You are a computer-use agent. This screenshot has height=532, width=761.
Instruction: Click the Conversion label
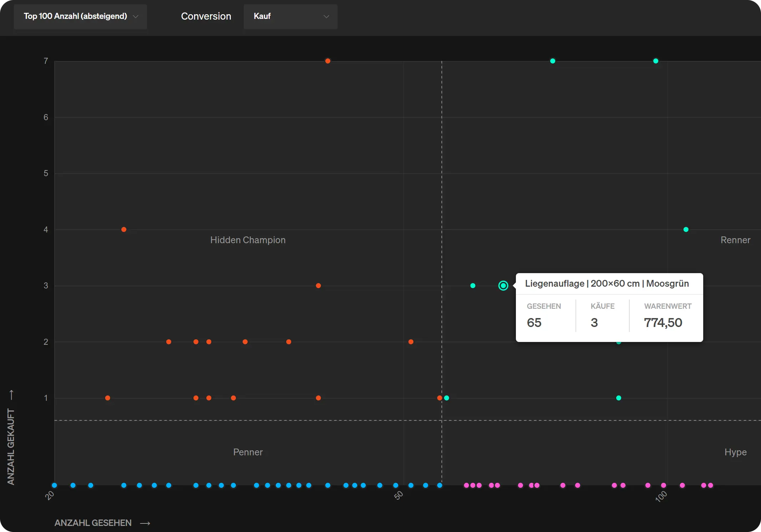206,16
